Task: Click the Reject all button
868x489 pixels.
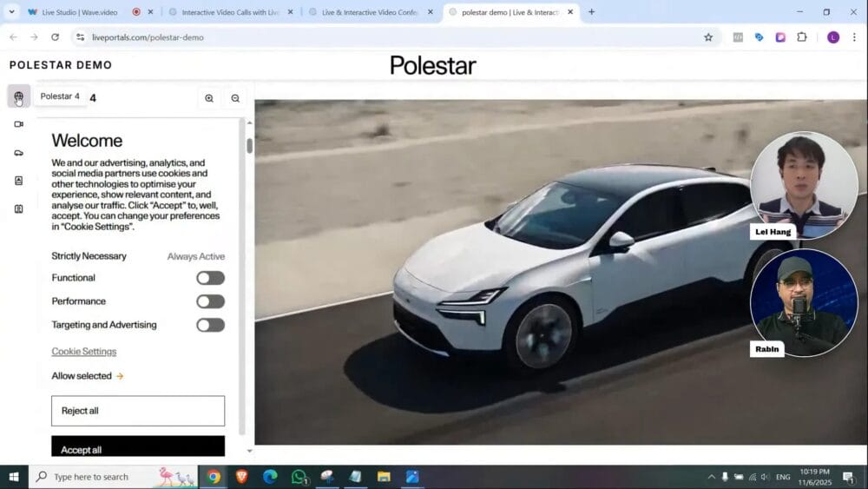Action: pos(138,411)
